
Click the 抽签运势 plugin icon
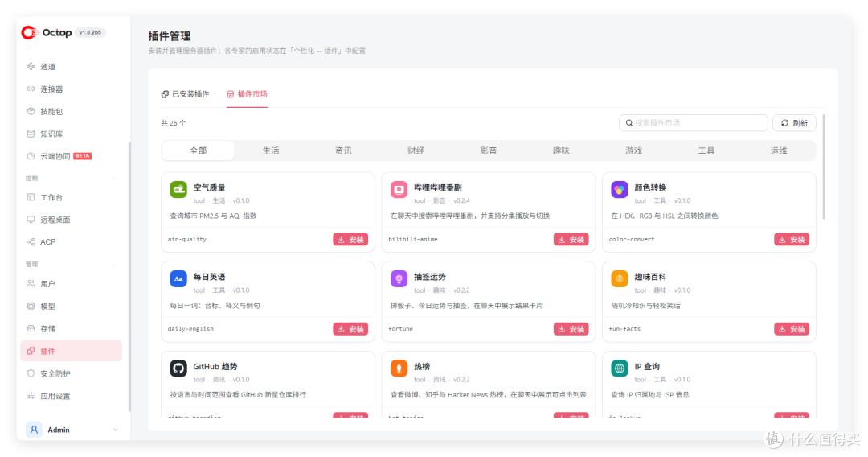[399, 278]
